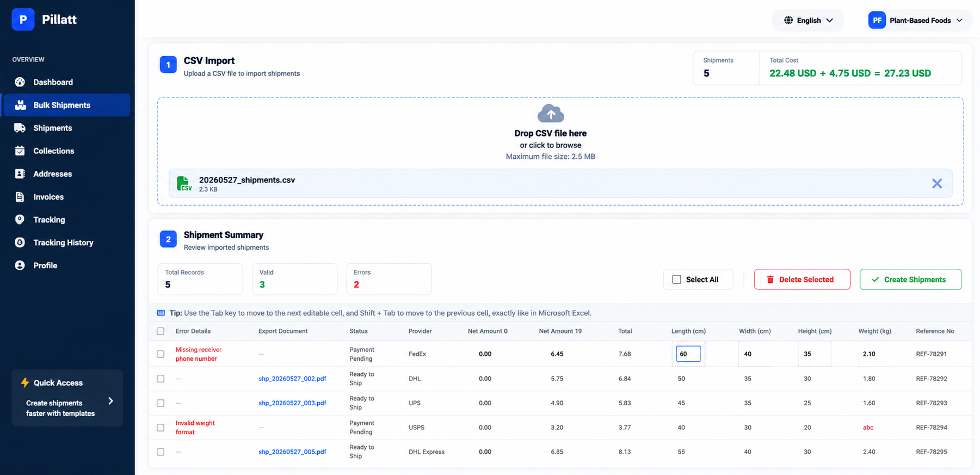The height and width of the screenshot is (475, 980).
Task: Open shp_20260527_003.pdf export document
Action: pos(292,403)
